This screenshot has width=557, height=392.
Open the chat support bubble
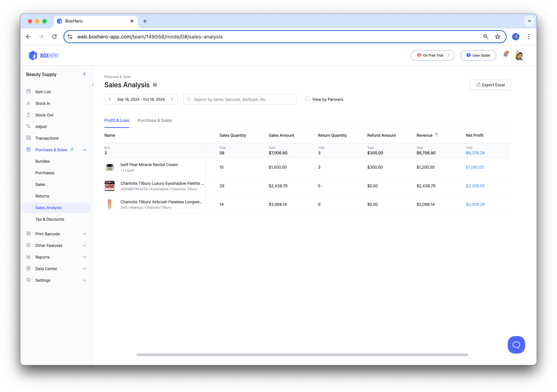tap(516, 345)
